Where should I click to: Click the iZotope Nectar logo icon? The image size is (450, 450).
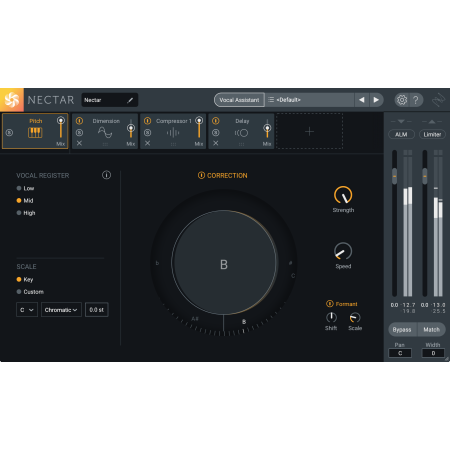pyautogui.click(x=12, y=100)
